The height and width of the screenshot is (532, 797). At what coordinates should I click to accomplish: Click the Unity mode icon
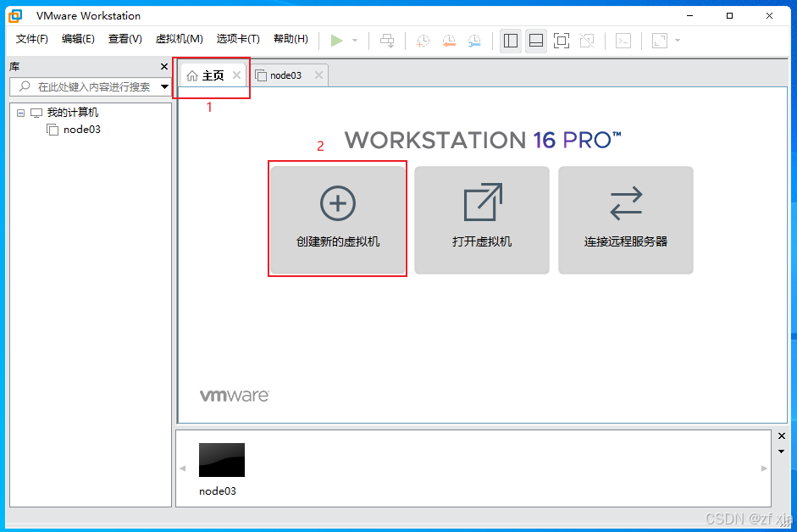587,41
